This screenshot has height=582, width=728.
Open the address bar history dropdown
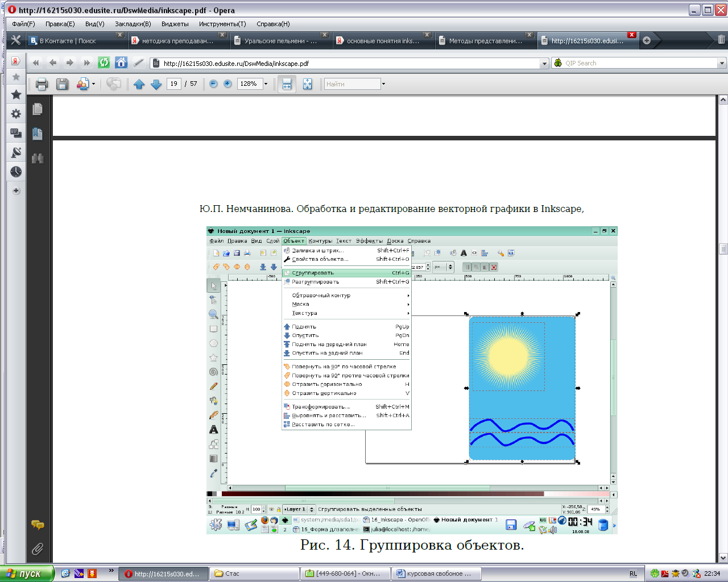(x=544, y=64)
